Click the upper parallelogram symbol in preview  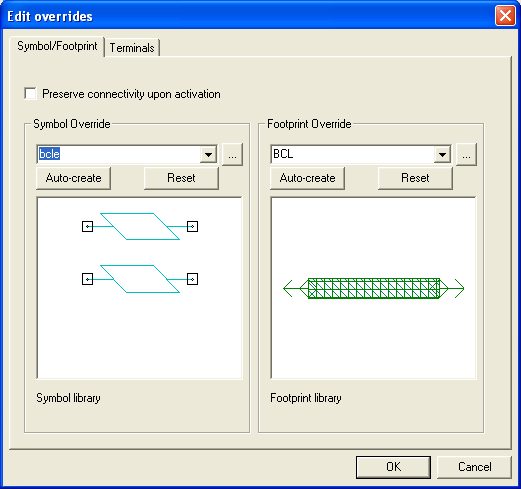[x=140, y=226]
